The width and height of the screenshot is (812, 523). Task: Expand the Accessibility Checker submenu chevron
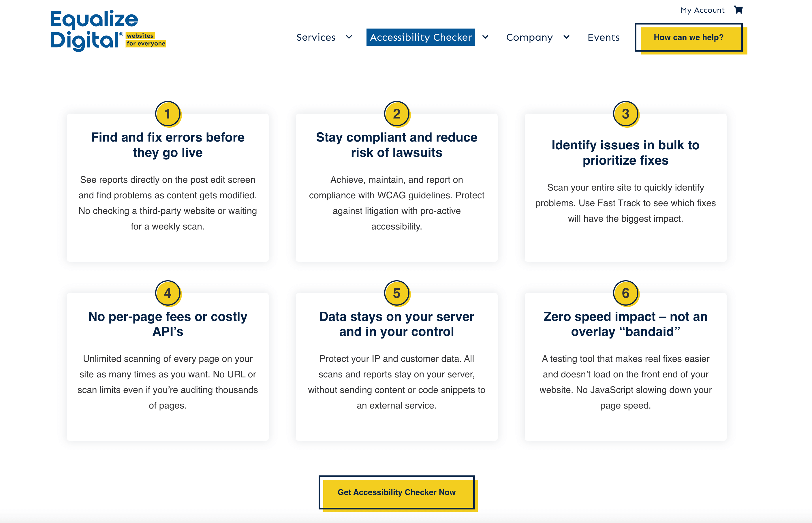tap(485, 37)
